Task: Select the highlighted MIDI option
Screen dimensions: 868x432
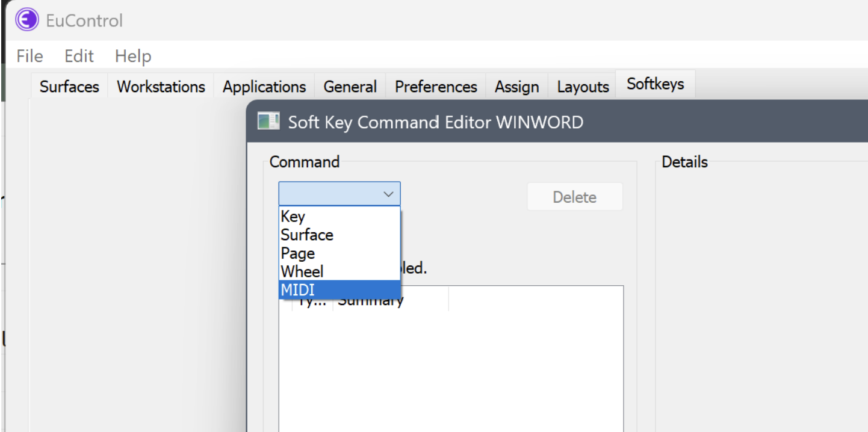Action: pyautogui.click(x=298, y=289)
